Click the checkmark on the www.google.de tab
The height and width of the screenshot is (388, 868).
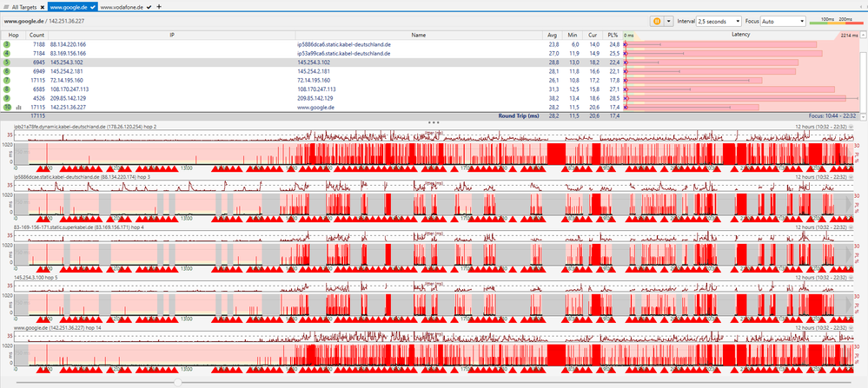tap(93, 6)
